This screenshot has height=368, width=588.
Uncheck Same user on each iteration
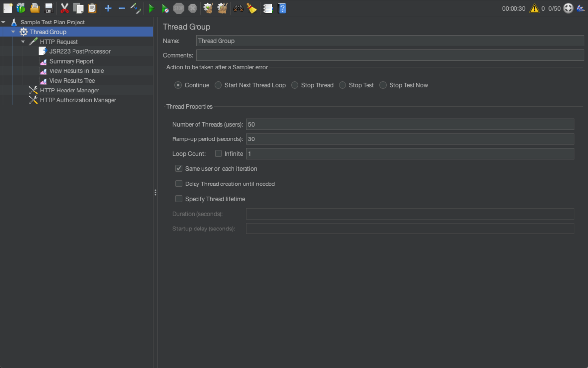point(179,169)
